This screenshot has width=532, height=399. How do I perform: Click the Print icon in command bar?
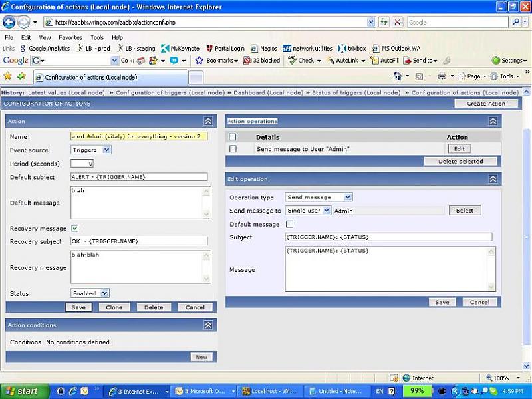[x=442, y=76]
